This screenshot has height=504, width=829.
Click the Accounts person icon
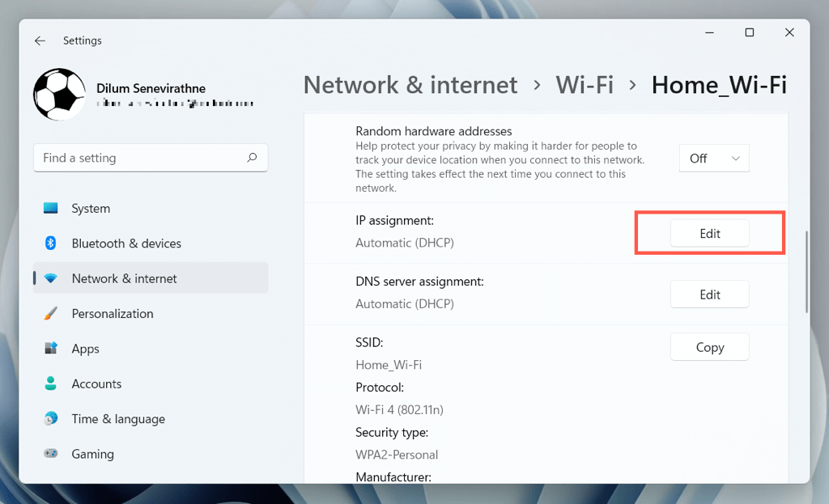51,383
